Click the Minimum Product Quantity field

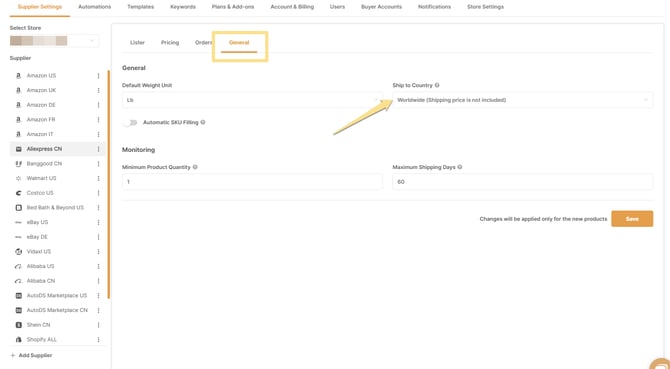pos(252,182)
